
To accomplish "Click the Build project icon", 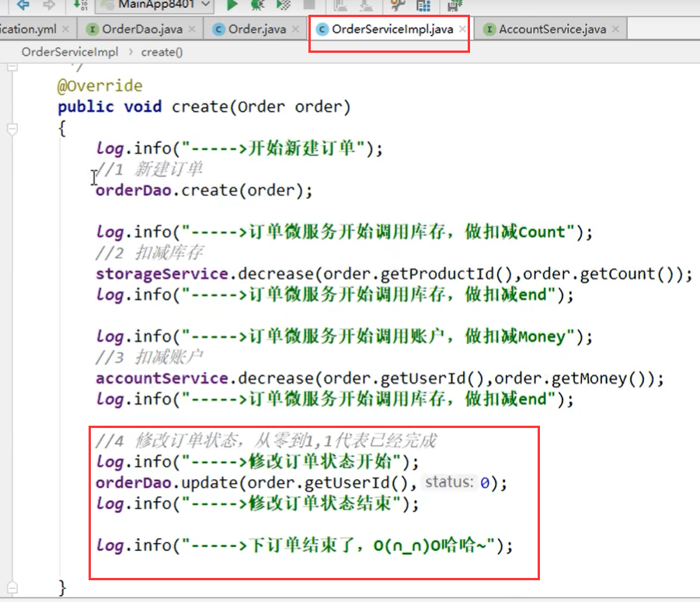I will pyautogui.click(x=82, y=5).
